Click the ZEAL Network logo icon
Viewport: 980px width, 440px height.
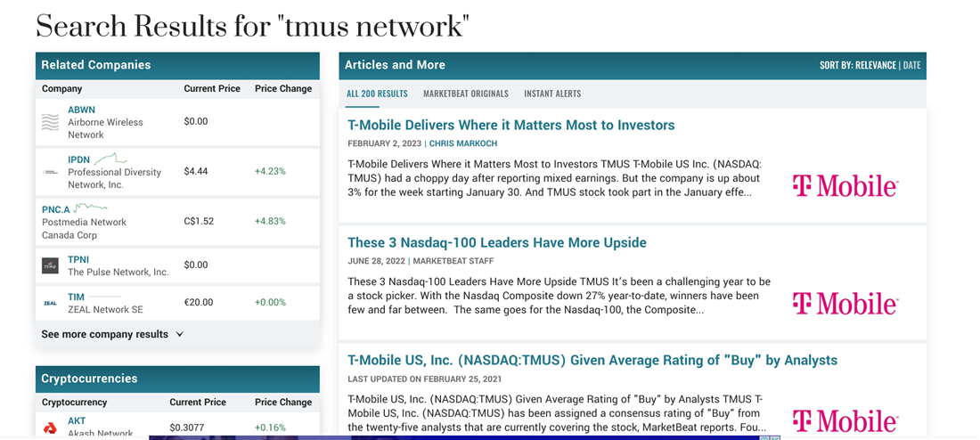click(50, 303)
